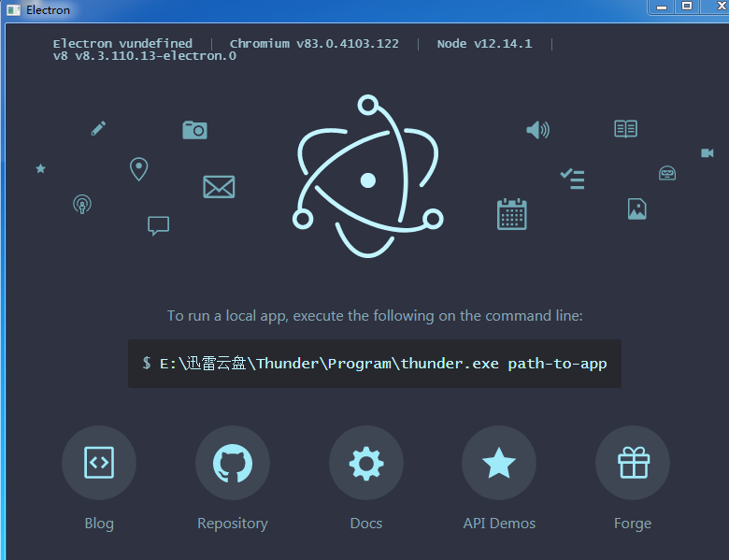Image resolution: width=729 pixels, height=560 pixels.
Task: Click the location pin icon
Action: click(x=138, y=169)
